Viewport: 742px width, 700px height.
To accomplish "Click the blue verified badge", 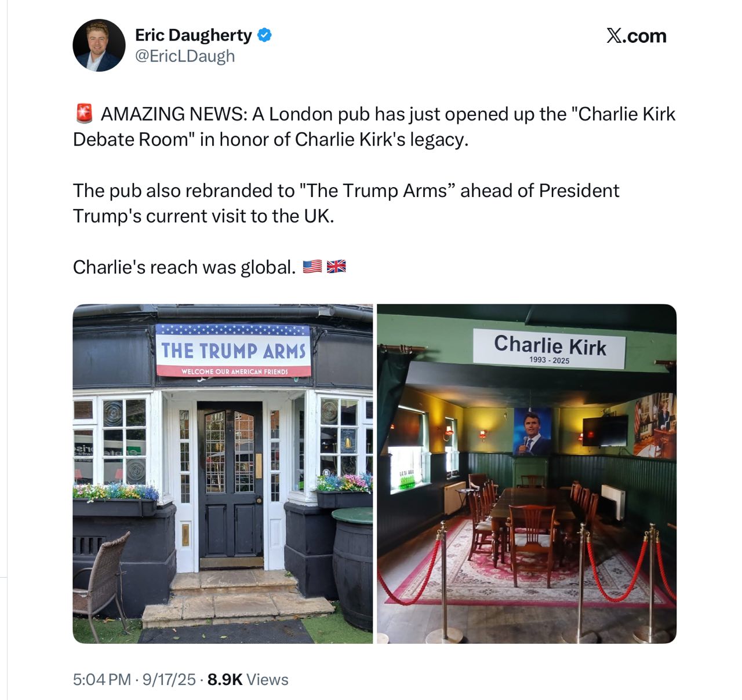I will (x=264, y=35).
